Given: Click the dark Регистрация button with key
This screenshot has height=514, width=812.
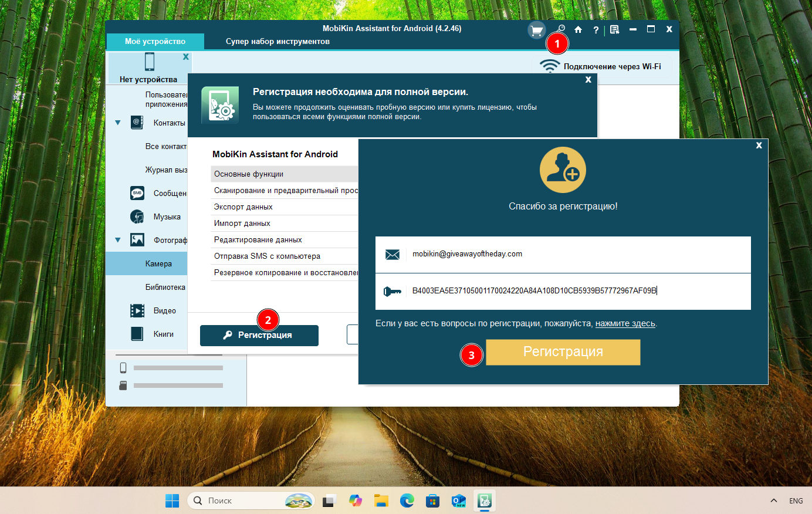Looking at the screenshot, I should (x=259, y=335).
